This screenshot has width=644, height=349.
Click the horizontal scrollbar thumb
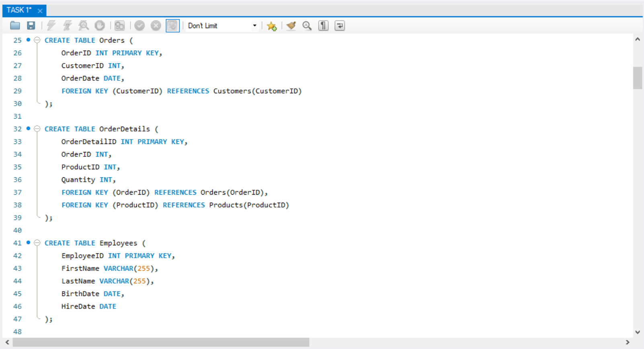[161, 342]
